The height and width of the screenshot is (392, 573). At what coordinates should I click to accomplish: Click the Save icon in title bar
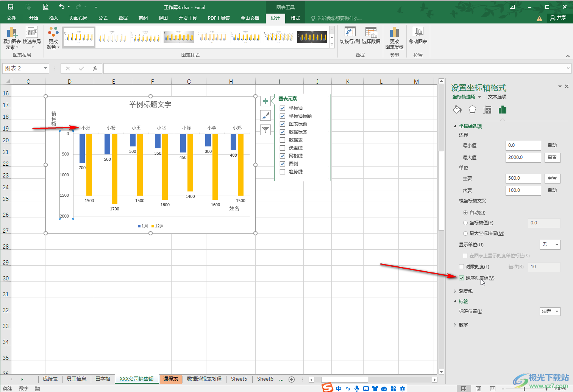coord(11,7)
